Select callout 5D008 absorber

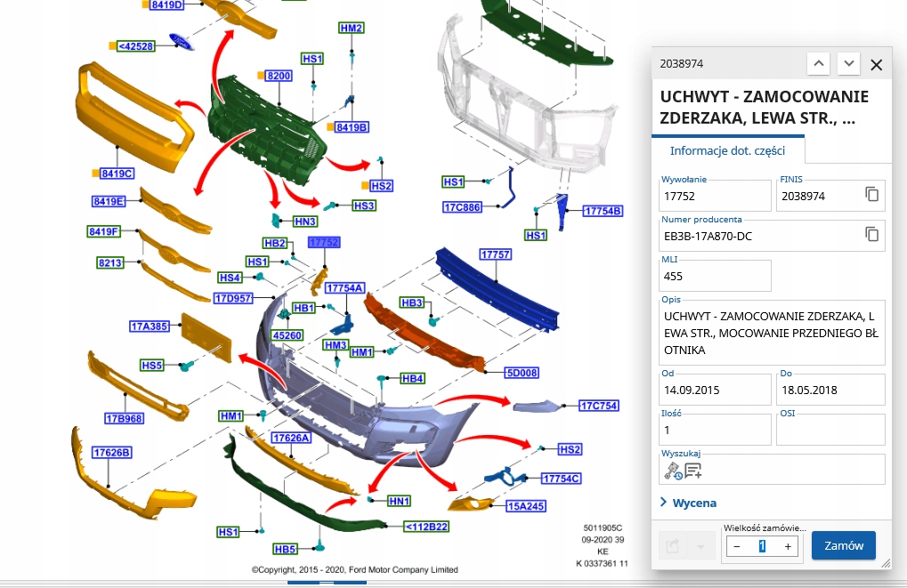click(x=522, y=373)
